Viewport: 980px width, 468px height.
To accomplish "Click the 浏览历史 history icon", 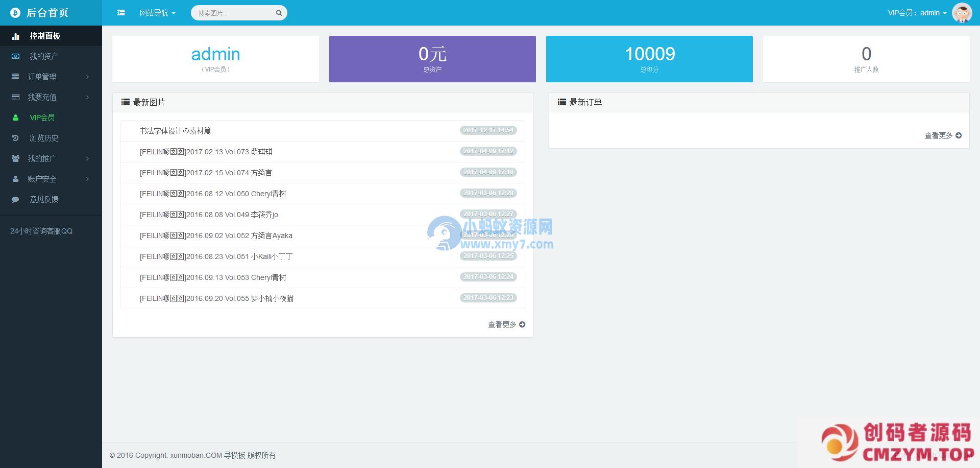I will pos(16,138).
